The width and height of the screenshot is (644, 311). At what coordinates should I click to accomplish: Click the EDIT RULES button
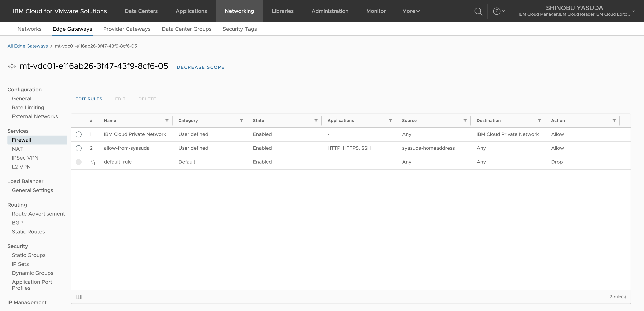pos(89,99)
